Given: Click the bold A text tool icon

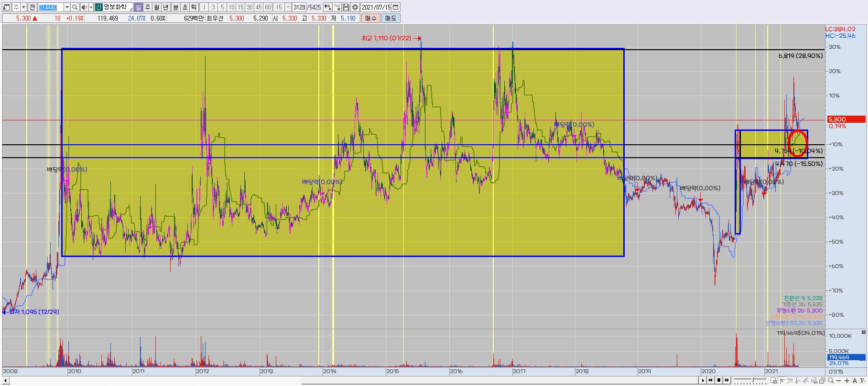Looking at the screenshot, I should coord(855,381).
